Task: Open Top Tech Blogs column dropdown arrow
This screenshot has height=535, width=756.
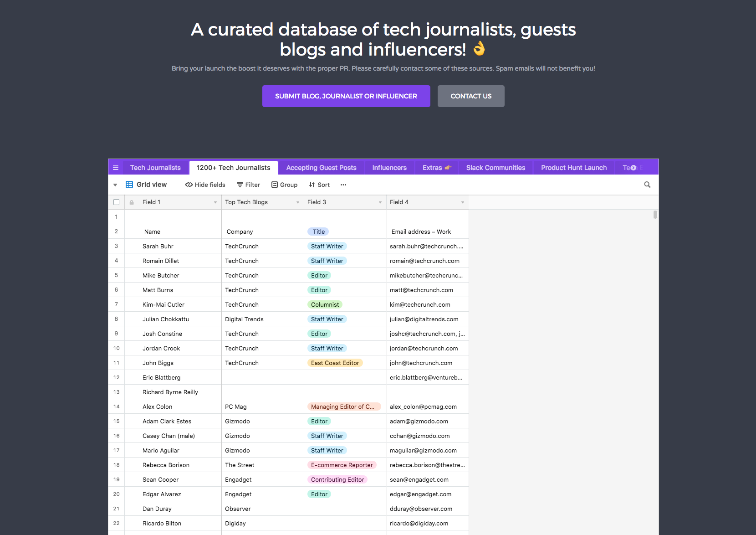Action: tap(298, 202)
